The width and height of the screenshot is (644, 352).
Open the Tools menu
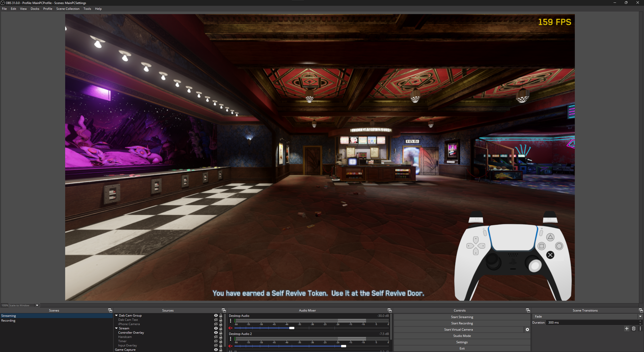click(x=87, y=9)
